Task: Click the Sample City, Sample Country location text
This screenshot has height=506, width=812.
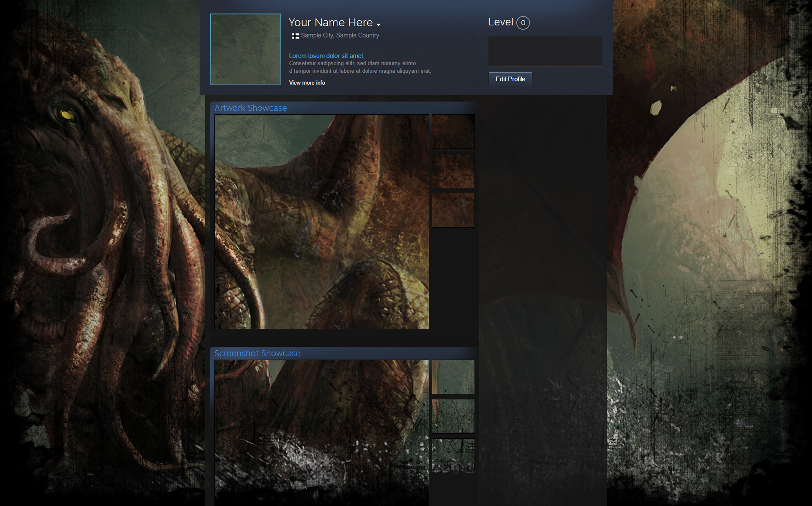Action: (x=340, y=36)
